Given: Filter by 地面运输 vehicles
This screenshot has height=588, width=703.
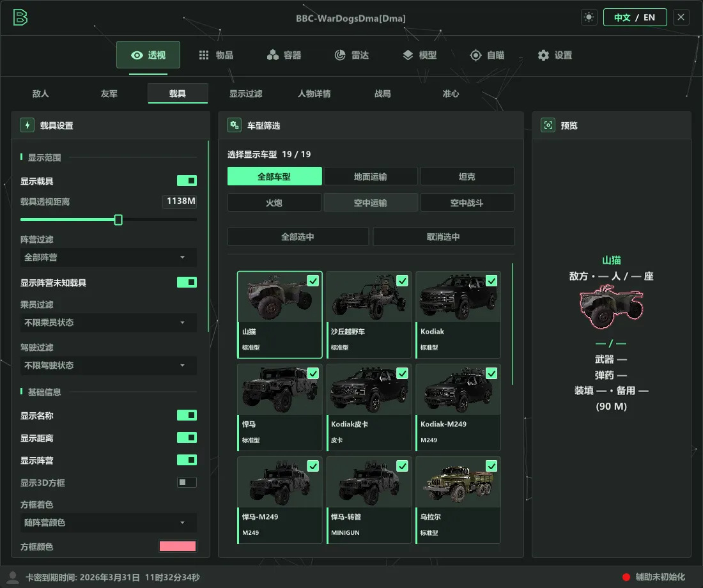Looking at the screenshot, I should pyautogui.click(x=370, y=176).
